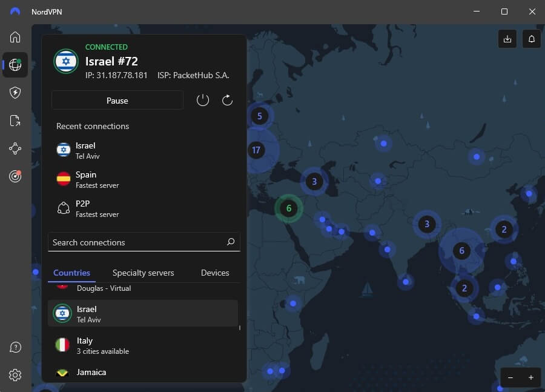Switch to the Countries tab
This screenshot has height=392, width=545.
[x=71, y=273]
